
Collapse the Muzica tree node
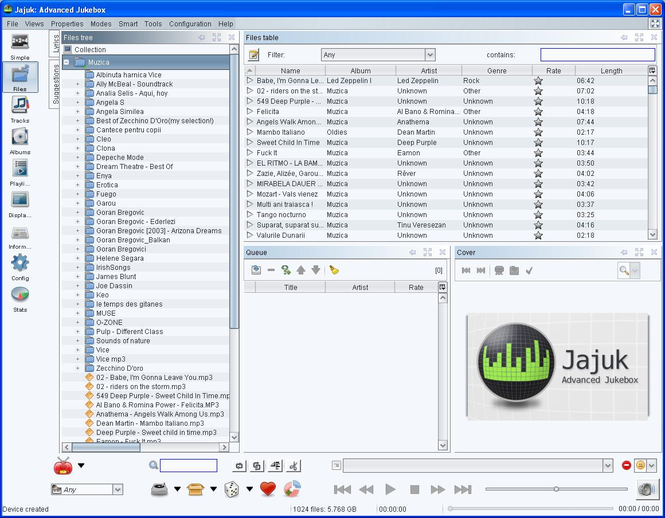pyautogui.click(x=67, y=62)
